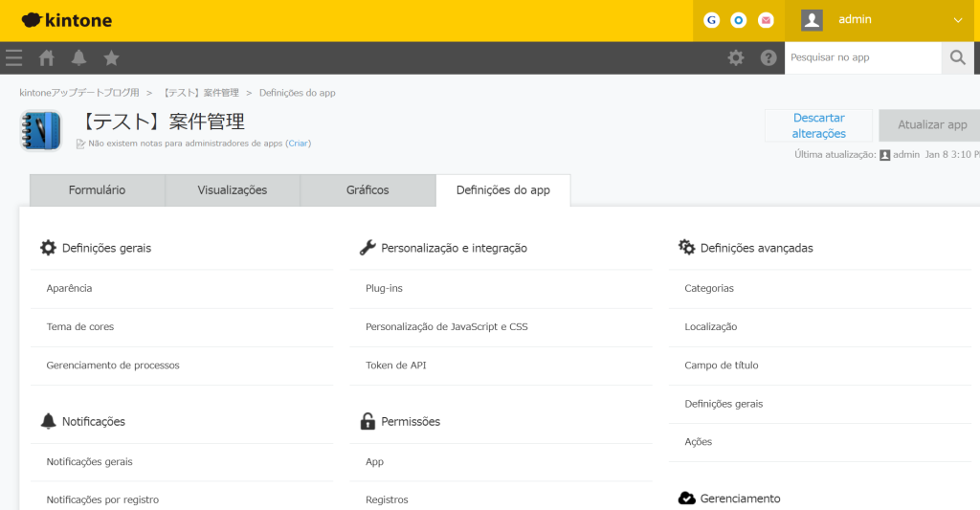Screen dimensions: 980x510
Task: Open the Gráficos tab
Action: tap(367, 190)
